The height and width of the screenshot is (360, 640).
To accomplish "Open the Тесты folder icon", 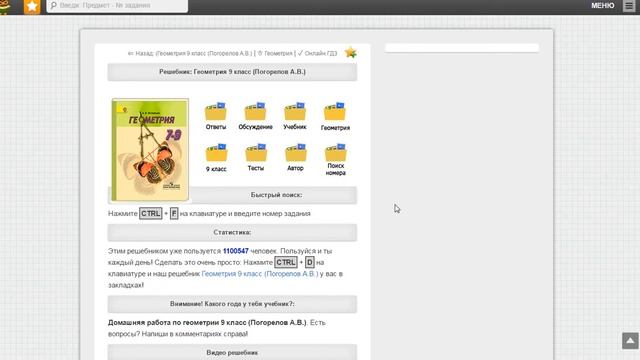I will point(256,153).
